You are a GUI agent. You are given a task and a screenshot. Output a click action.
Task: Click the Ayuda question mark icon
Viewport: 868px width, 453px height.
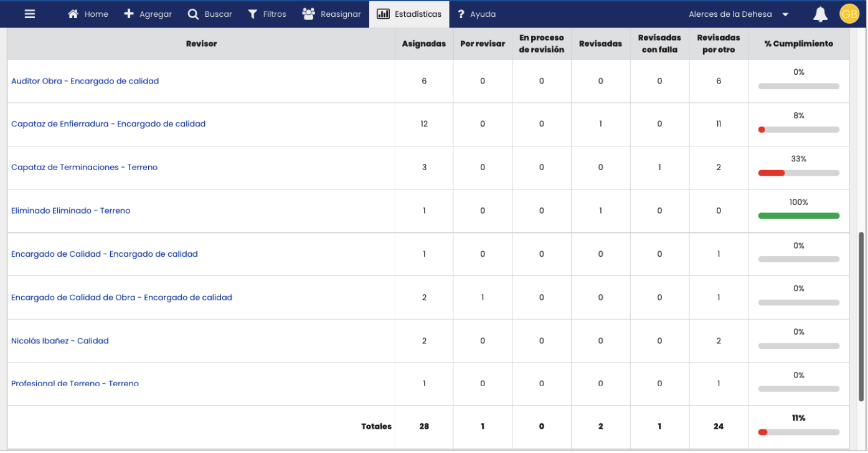pyautogui.click(x=461, y=14)
